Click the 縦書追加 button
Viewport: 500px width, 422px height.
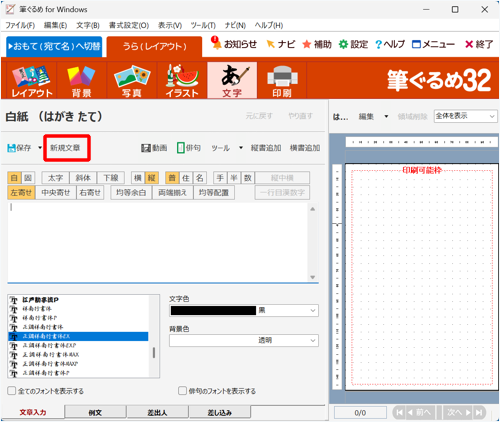click(266, 148)
